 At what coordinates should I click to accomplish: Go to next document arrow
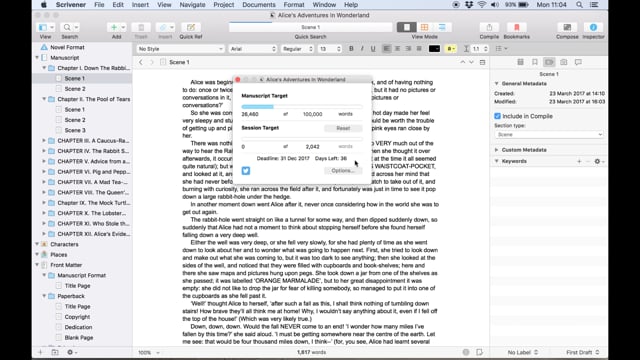tap(471, 62)
